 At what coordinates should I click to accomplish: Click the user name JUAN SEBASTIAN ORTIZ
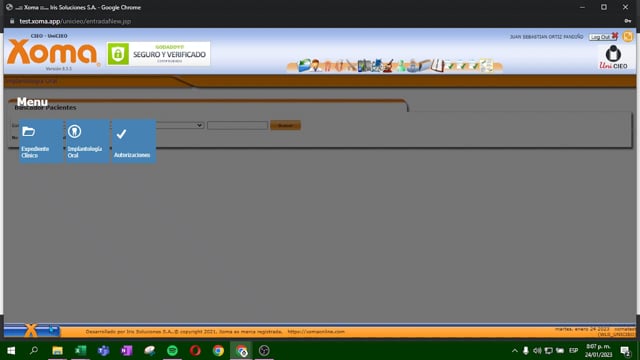click(547, 37)
